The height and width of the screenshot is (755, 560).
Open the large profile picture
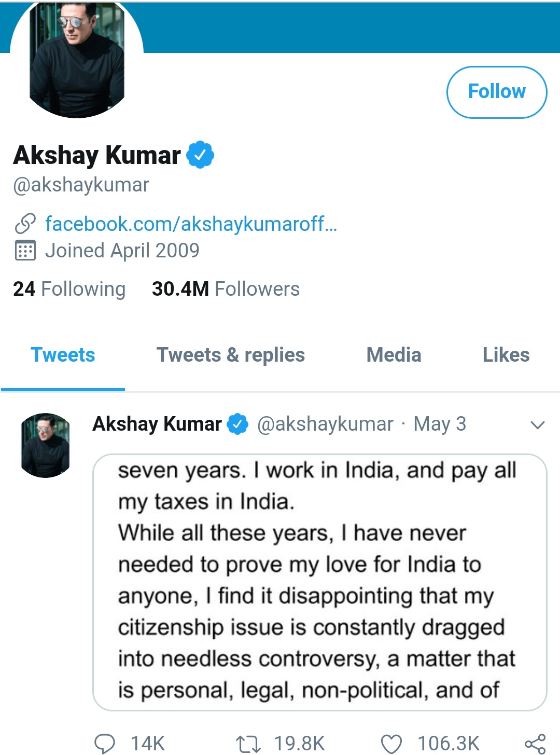(77, 60)
